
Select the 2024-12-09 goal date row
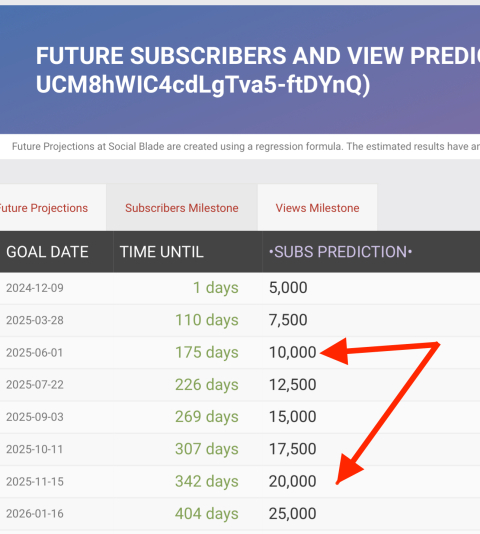[240, 288]
